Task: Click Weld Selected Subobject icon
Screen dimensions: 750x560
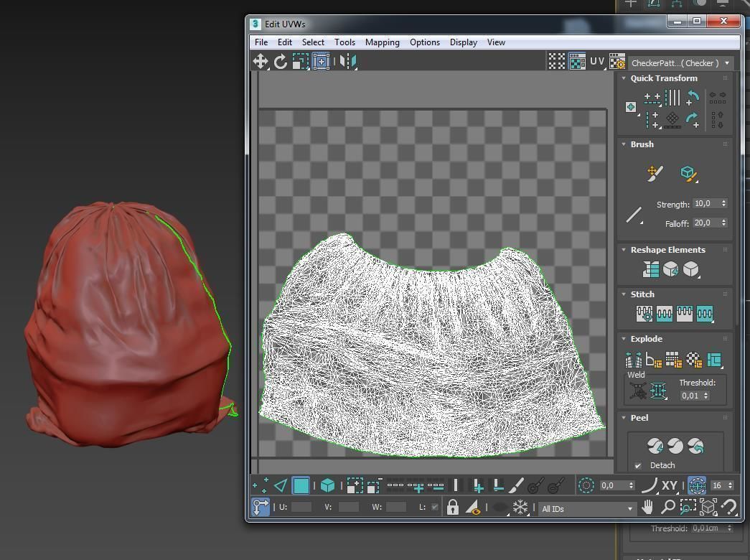Action: click(659, 391)
